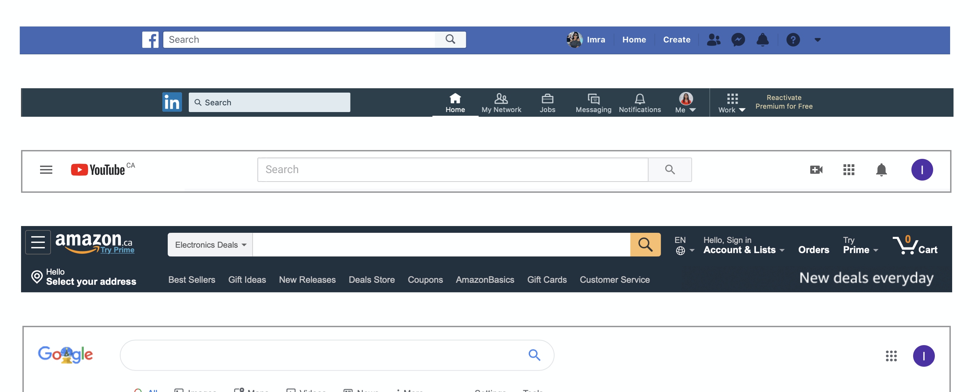Open Amazon Coupons

click(x=425, y=279)
